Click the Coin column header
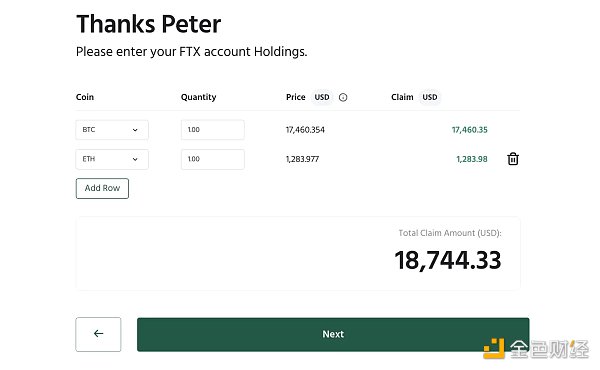Viewport: 600px width, 370px height. point(85,97)
